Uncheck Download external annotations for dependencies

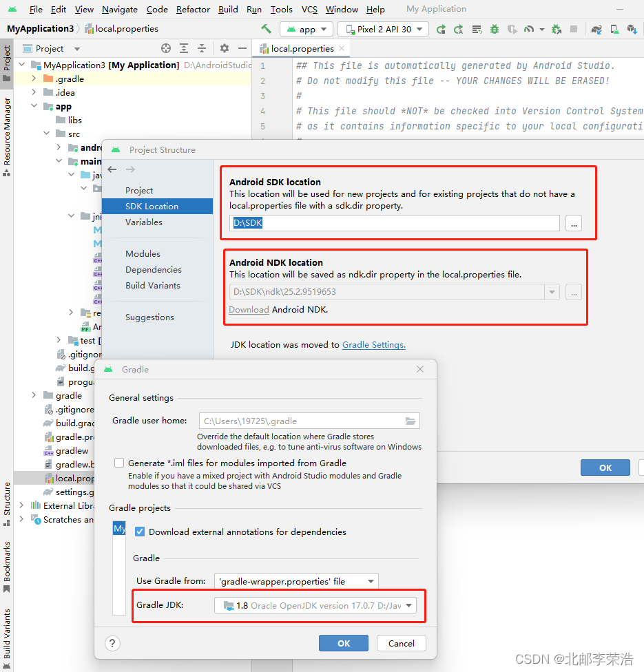140,532
